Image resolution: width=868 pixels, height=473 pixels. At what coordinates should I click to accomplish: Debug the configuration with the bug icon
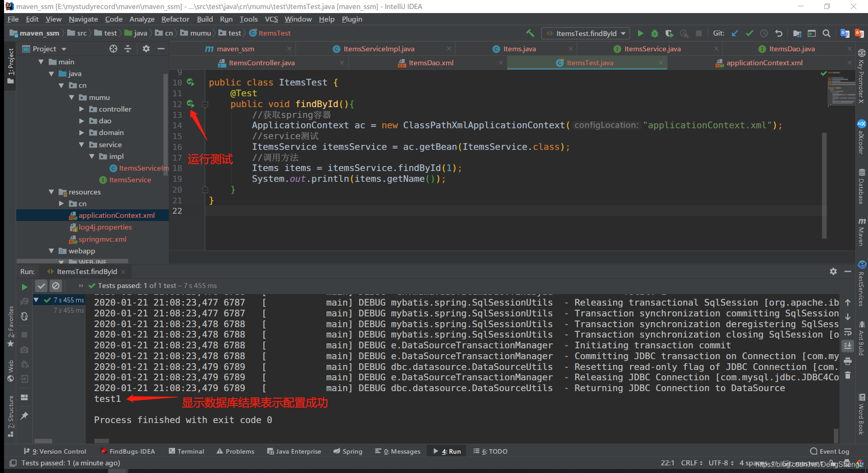(x=655, y=33)
